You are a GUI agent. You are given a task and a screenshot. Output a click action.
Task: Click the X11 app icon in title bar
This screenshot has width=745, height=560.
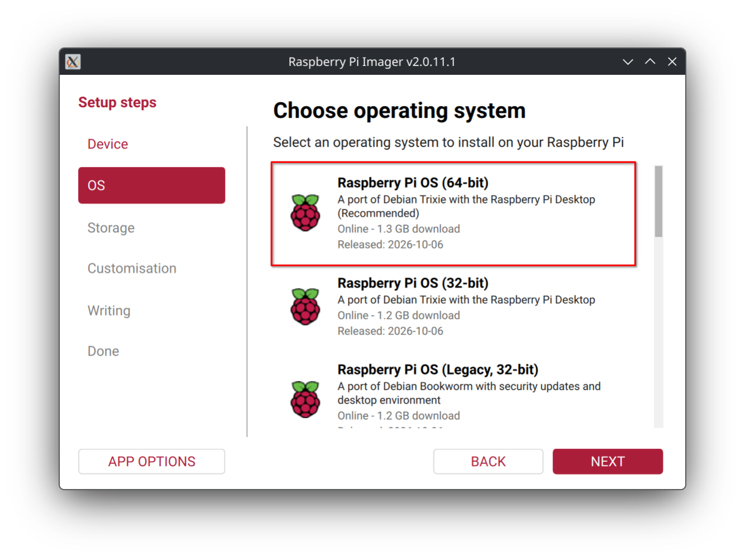click(x=73, y=61)
